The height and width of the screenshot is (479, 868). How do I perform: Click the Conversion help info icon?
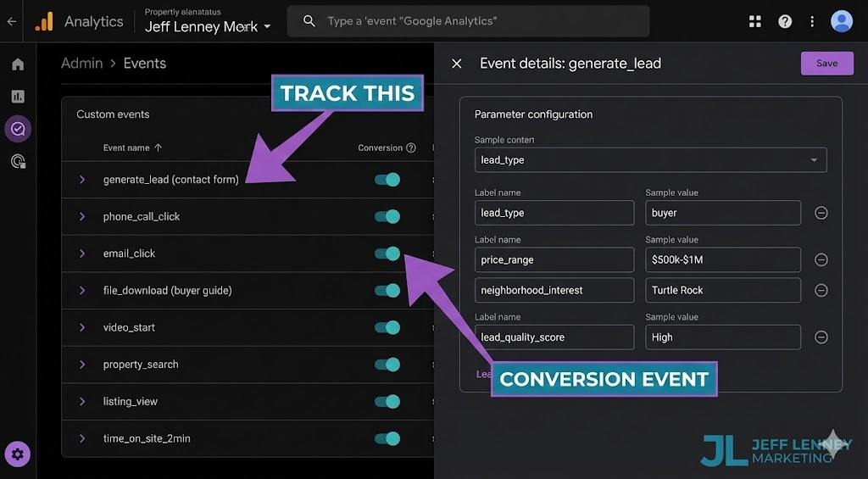pos(411,148)
